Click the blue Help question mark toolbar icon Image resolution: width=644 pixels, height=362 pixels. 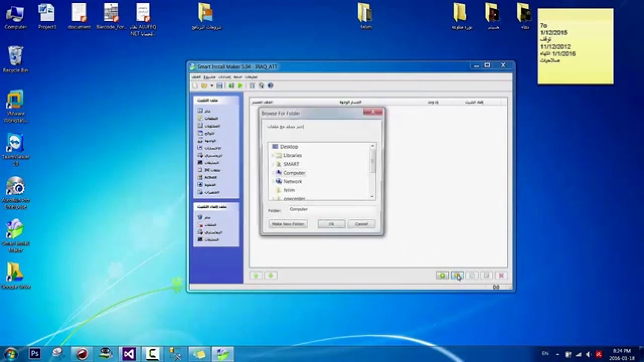tap(270, 86)
